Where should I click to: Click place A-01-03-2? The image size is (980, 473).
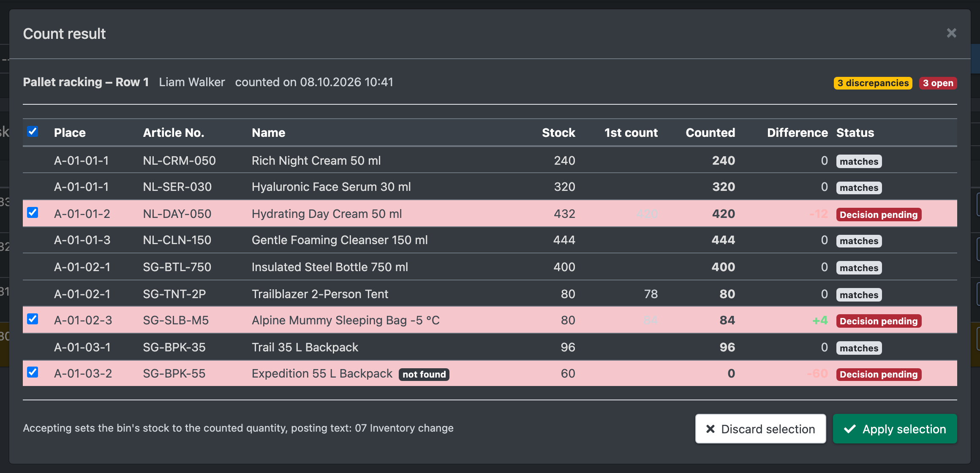tap(83, 373)
